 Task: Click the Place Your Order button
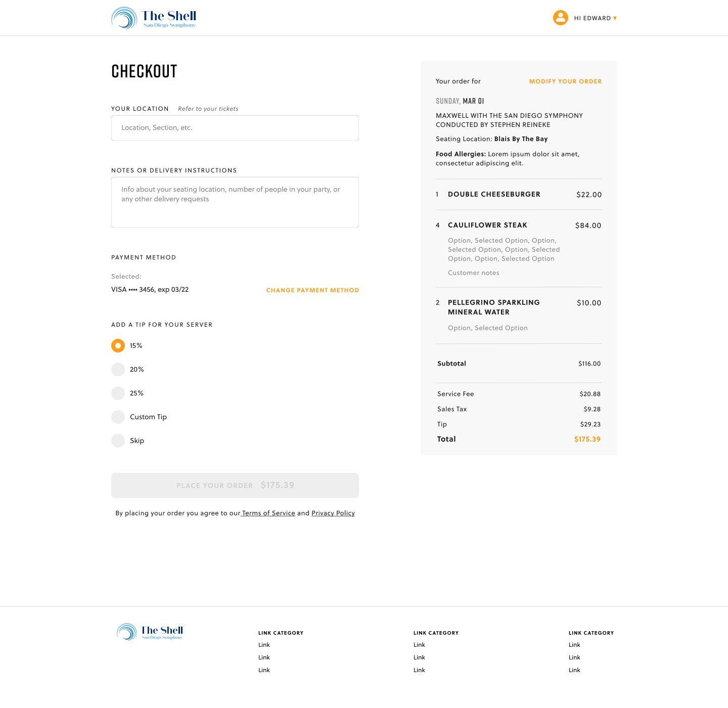(235, 485)
